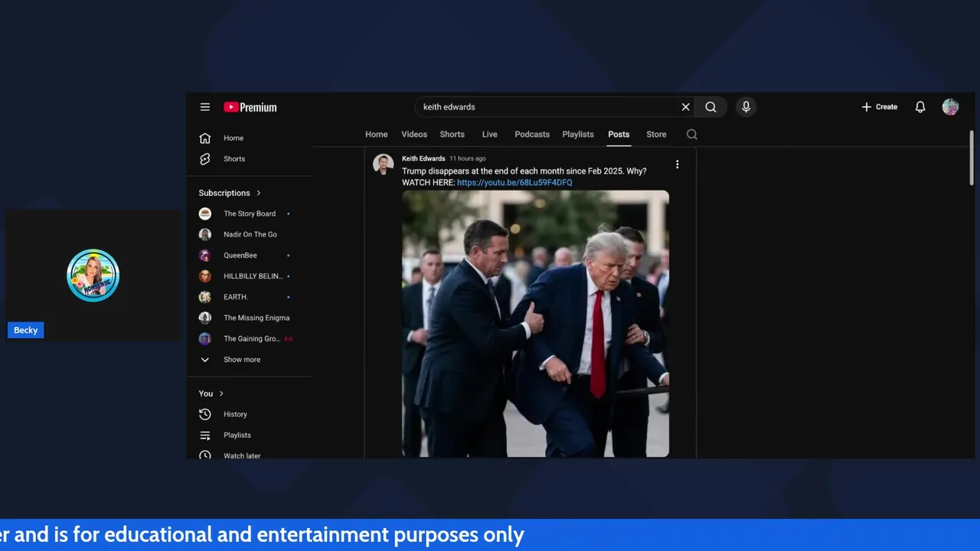
Task: Start voice search with microphone
Action: (x=746, y=107)
